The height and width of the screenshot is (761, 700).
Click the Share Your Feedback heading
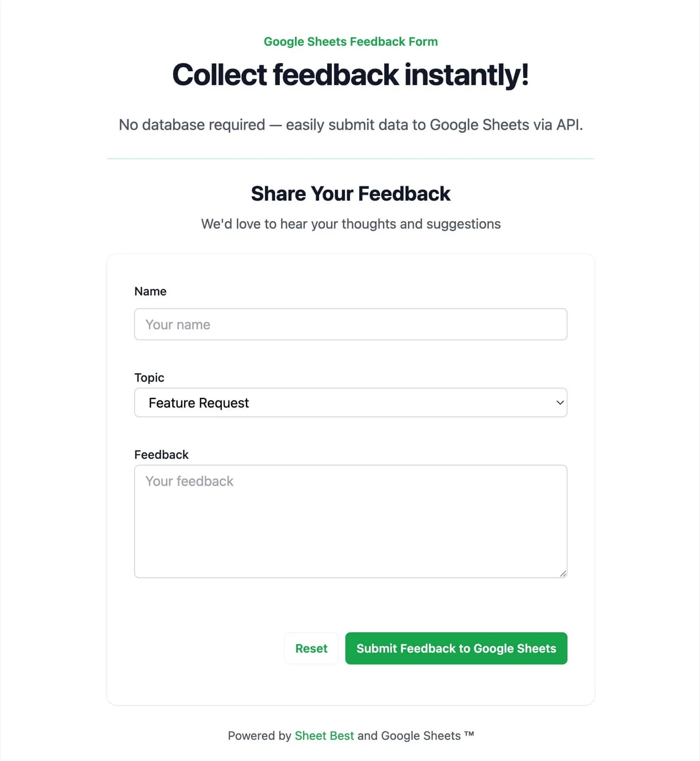pyautogui.click(x=350, y=193)
